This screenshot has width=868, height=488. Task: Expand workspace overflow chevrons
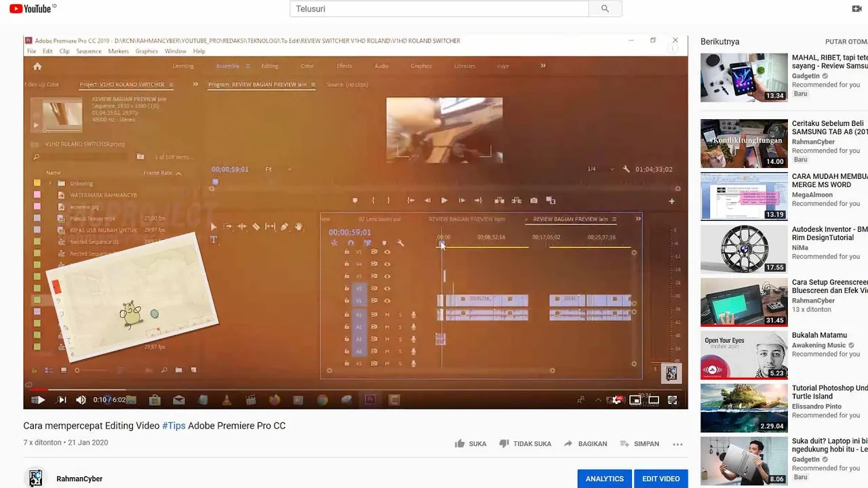coord(542,66)
